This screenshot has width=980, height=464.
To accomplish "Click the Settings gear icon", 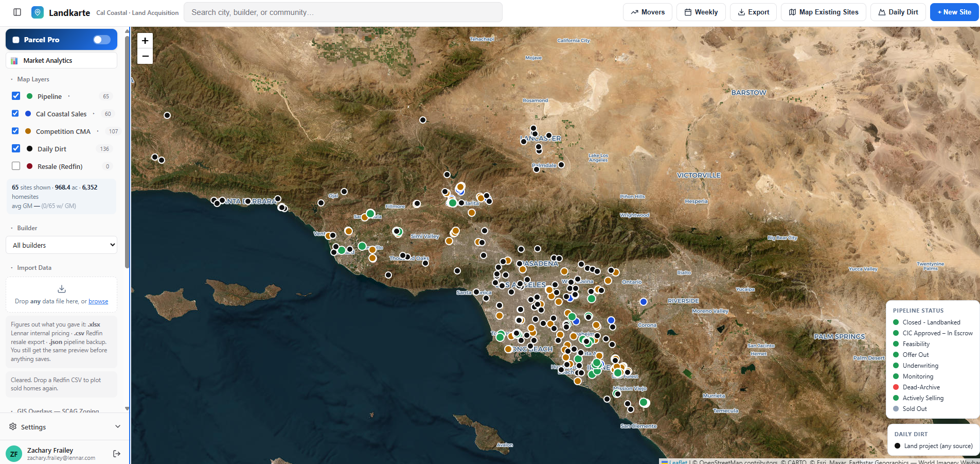I will click(13, 427).
